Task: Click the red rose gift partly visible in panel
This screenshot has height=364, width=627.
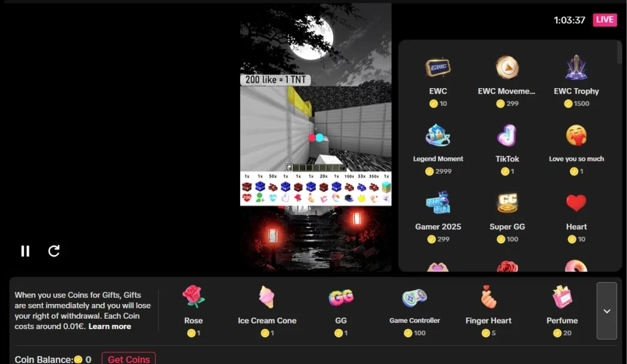Action: click(x=507, y=266)
